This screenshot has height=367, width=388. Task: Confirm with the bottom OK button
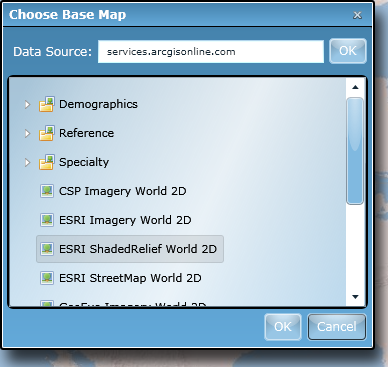coord(283,327)
